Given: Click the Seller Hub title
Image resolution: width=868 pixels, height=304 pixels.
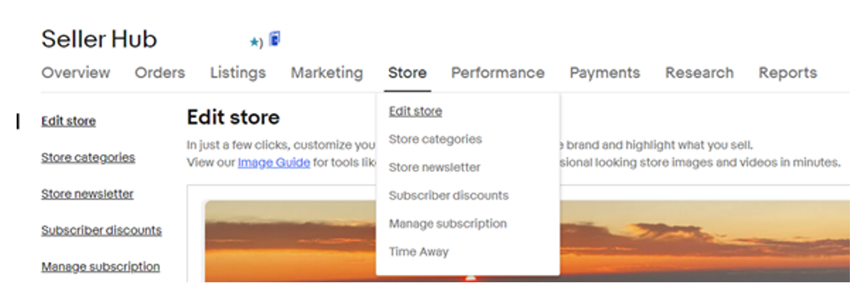Looking at the screenshot, I should (x=99, y=39).
